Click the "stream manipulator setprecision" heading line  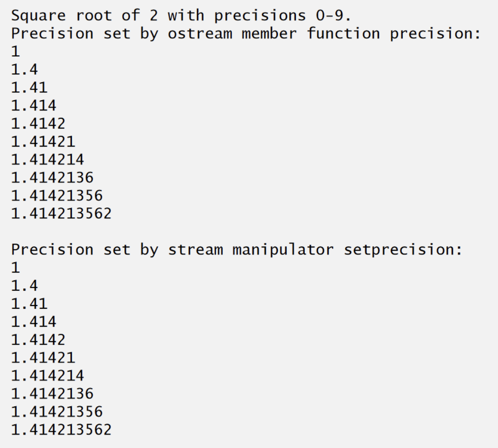[x=237, y=249]
